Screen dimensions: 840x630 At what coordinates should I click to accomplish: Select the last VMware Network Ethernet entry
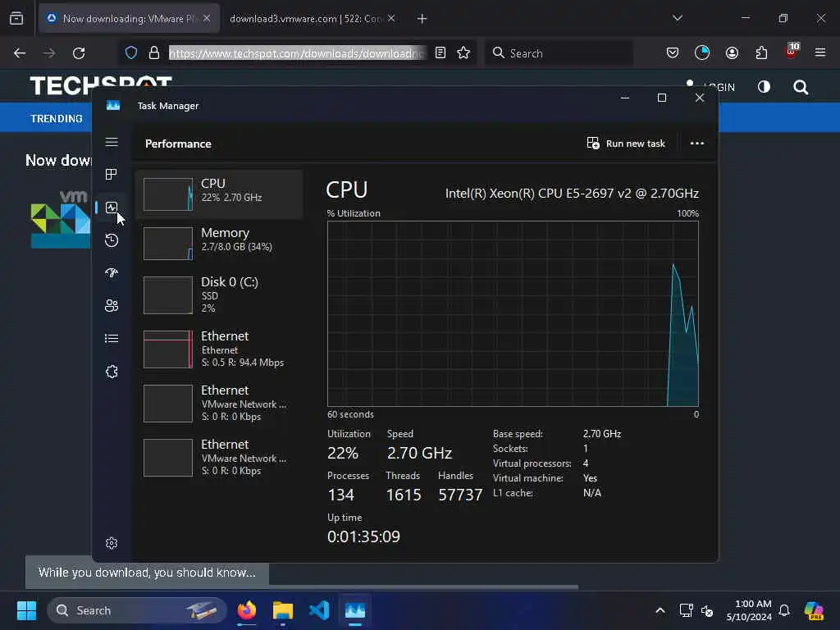219,457
